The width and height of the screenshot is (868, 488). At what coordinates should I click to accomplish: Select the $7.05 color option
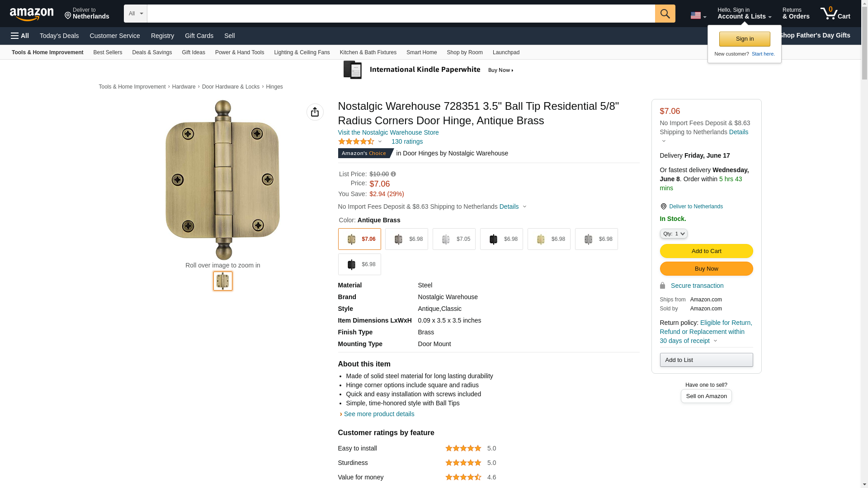(454, 239)
